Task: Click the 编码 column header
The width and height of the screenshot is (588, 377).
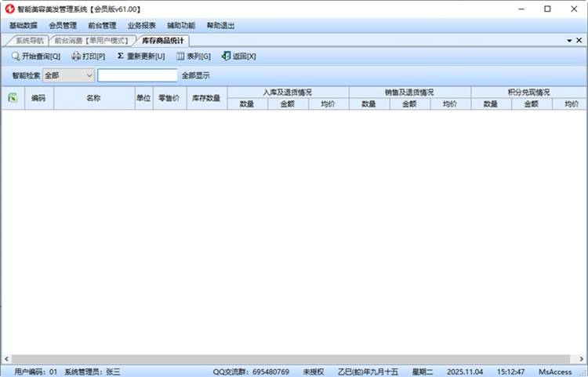Action: tap(39, 98)
